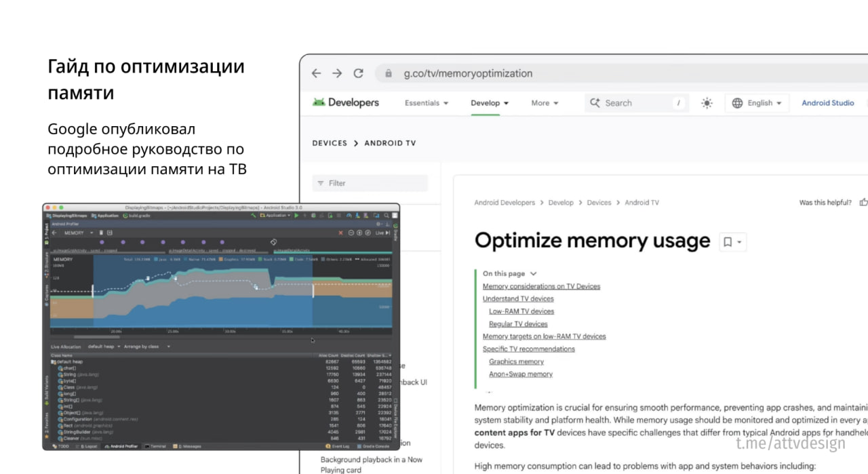The height and width of the screenshot is (474, 868).
Task: Click the DEVICES breadcrumb in header
Action: click(x=330, y=143)
